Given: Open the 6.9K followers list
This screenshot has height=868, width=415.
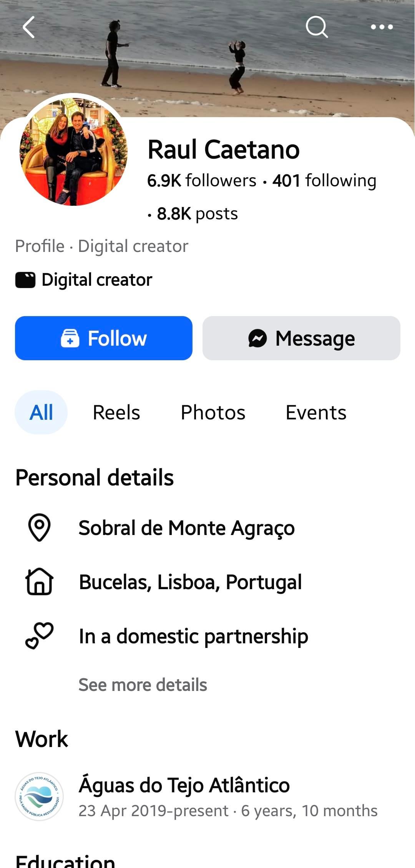Looking at the screenshot, I should pyautogui.click(x=201, y=181).
